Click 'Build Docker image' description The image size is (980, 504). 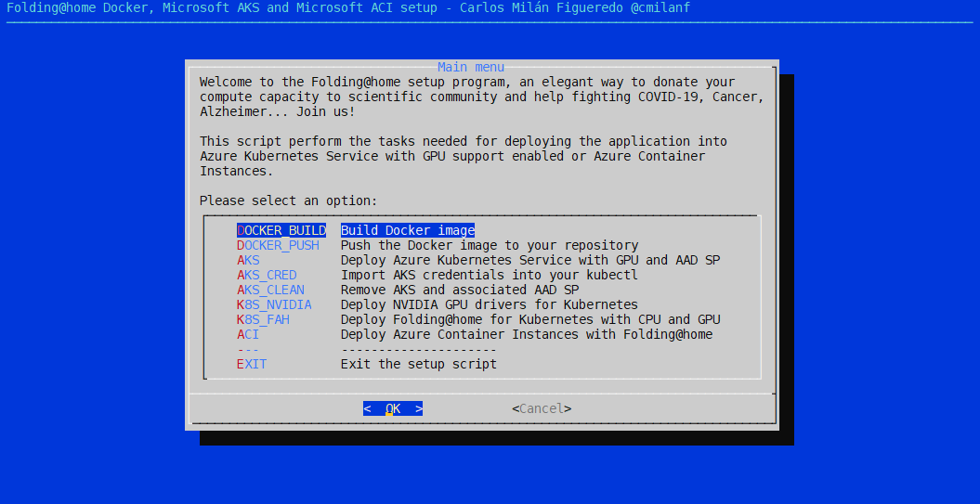click(408, 230)
